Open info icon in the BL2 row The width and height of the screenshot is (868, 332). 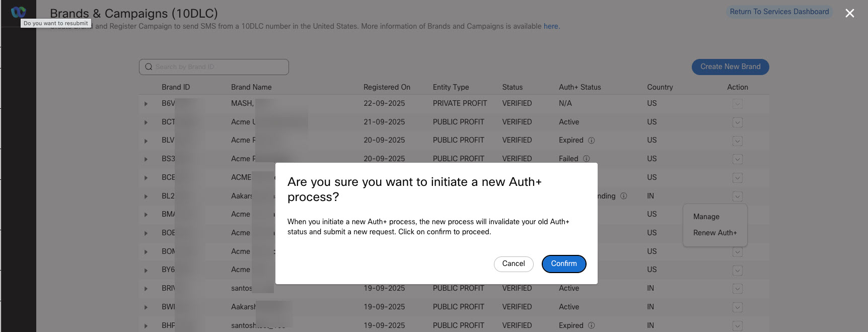pyautogui.click(x=624, y=196)
